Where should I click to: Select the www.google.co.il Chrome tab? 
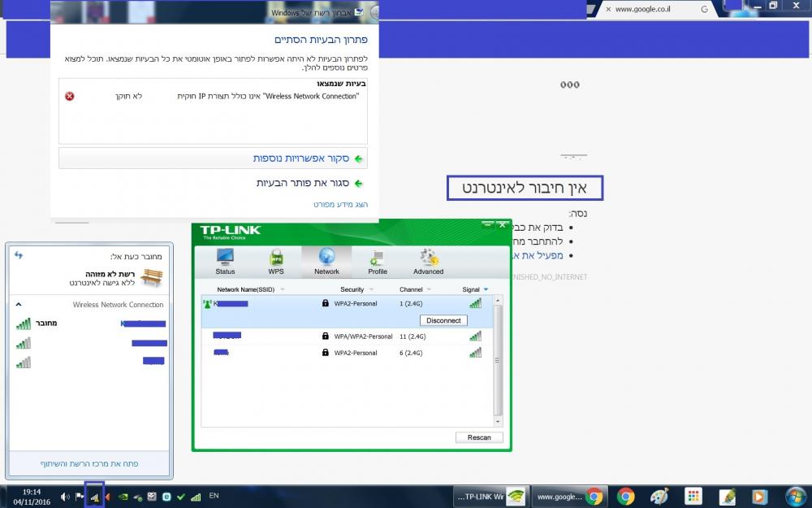click(x=657, y=9)
